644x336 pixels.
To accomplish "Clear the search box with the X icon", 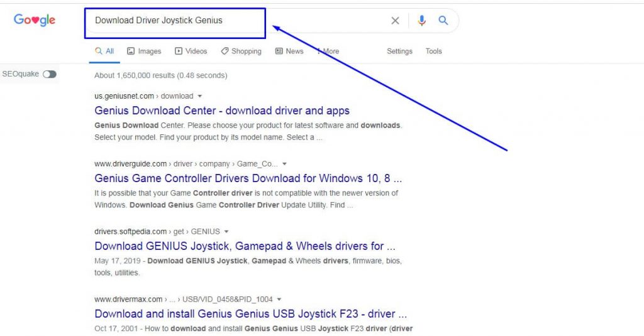I will tap(395, 21).
